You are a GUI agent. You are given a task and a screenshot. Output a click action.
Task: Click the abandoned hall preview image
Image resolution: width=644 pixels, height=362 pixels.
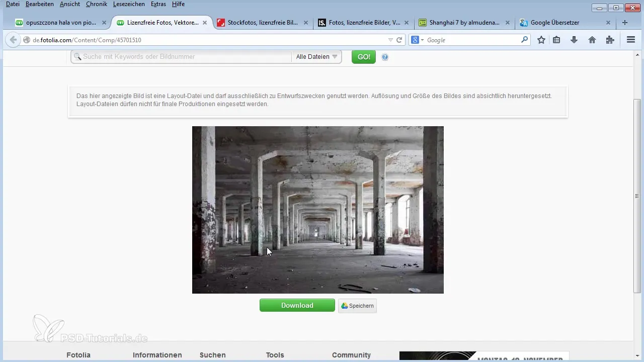[318, 210]
